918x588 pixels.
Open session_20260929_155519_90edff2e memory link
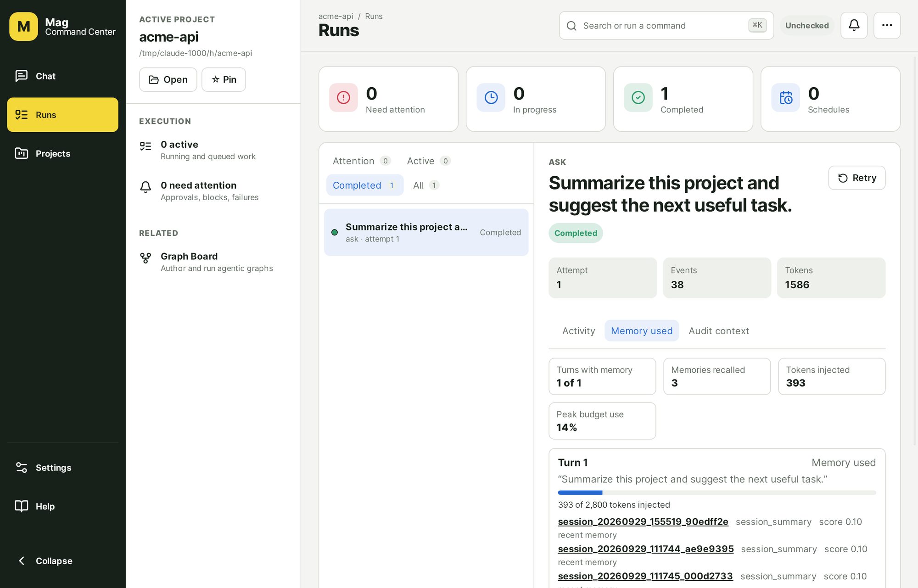[x=643, y=522]
